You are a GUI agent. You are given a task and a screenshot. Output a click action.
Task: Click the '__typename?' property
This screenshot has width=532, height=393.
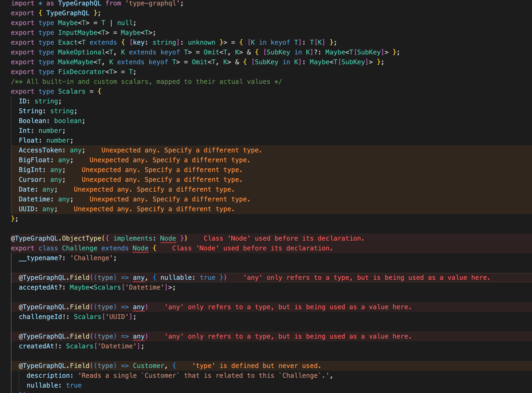[x=40, y=258]
